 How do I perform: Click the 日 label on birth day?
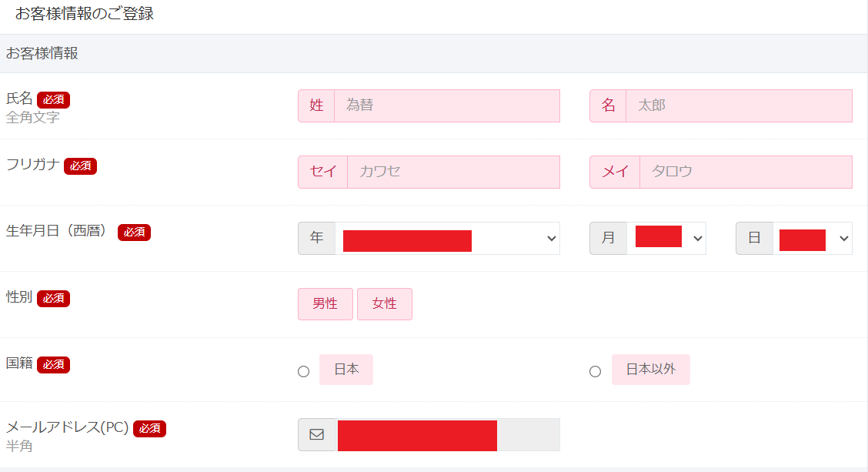tap(755, 238)
